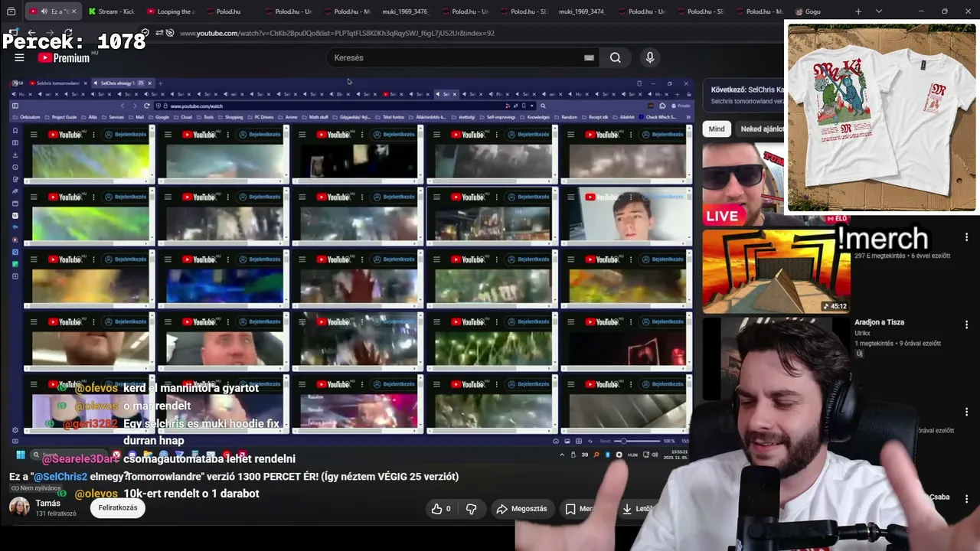980x551 pixels.
Task: Subscribe with the Feliratkozás button
Action: pyautogui.click(x=118, y=507)
